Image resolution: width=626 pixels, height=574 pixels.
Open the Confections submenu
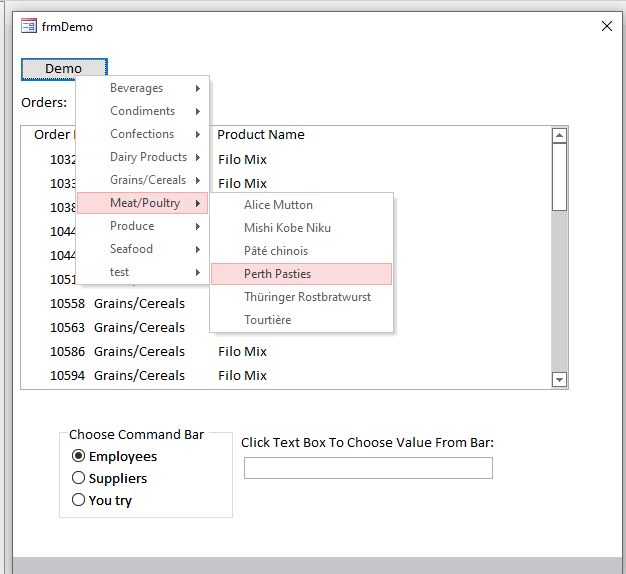pyautogui.click(x=143, y=134)
